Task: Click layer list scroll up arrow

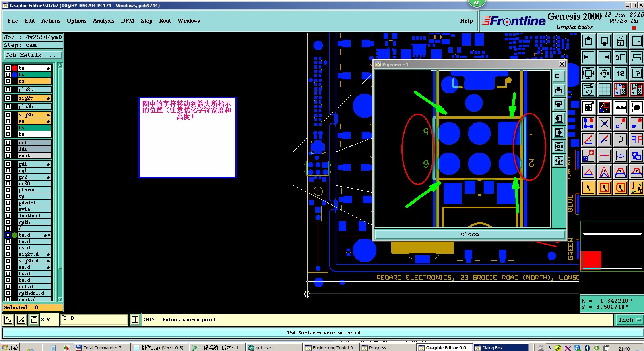Action: tap(60, 65)
